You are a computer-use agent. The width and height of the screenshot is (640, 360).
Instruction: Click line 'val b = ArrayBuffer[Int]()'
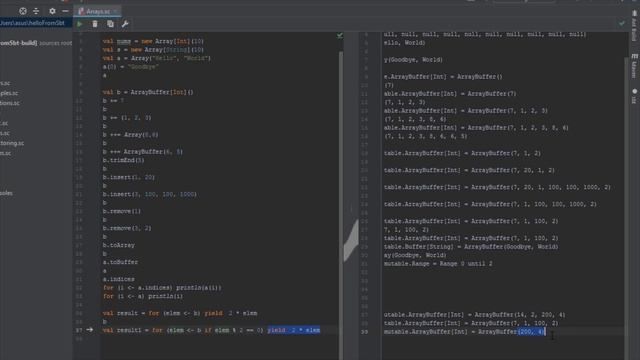pyautogui.click(x=148, y=92)
